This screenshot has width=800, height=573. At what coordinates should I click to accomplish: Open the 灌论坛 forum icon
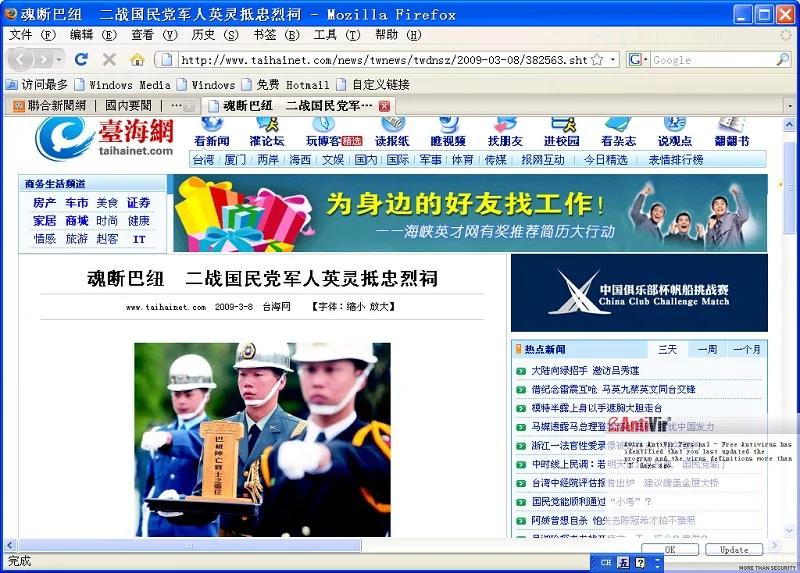tap(267, 124)
